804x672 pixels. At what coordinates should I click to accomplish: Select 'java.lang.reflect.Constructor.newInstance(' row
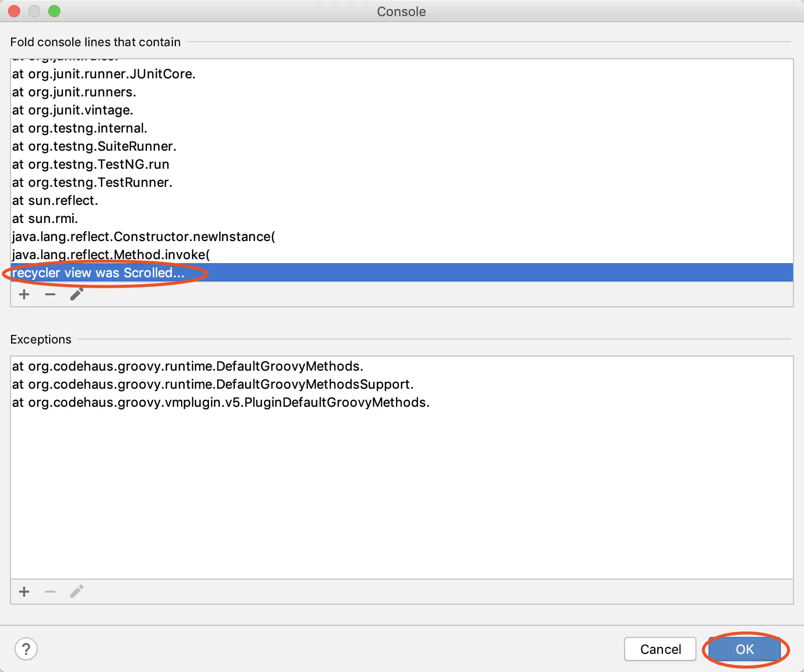[402, 237]
